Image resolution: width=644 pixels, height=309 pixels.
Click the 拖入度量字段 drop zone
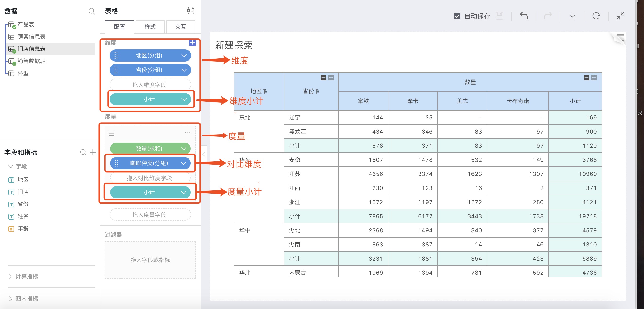pos(150,215)
